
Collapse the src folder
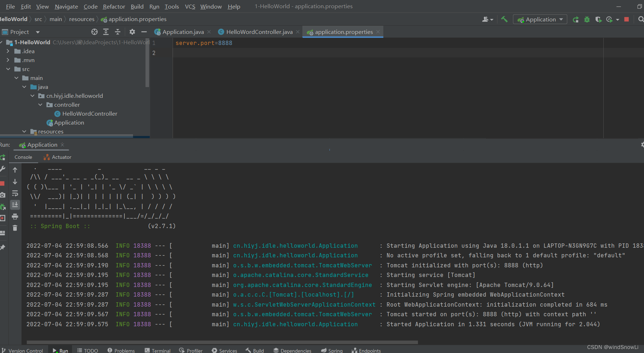[8, 69]
